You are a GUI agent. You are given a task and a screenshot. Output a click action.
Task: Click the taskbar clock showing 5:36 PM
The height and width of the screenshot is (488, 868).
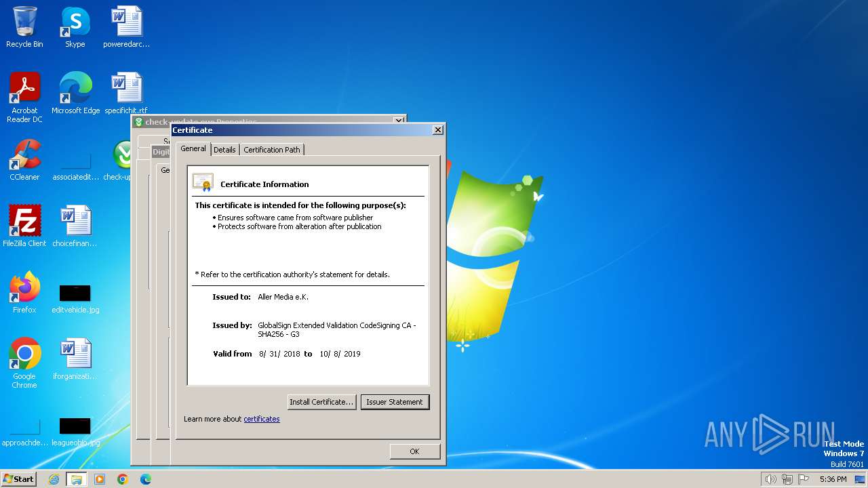[x=833, y=479]
